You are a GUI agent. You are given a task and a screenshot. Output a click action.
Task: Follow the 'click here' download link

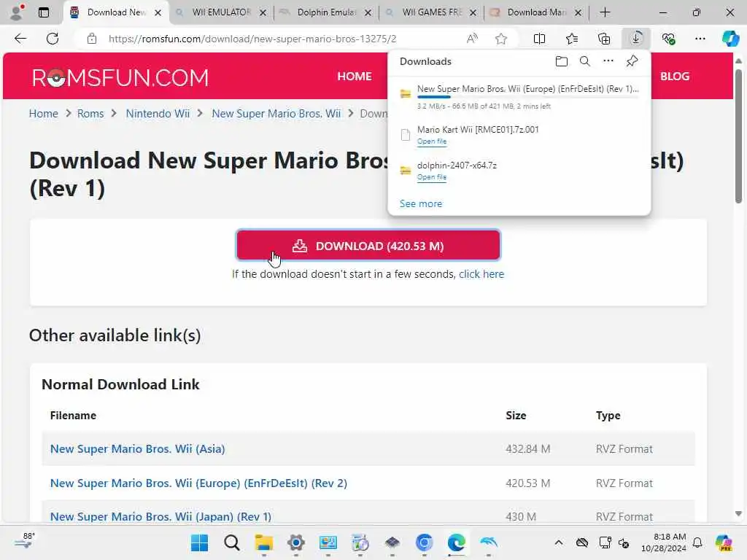481,274
